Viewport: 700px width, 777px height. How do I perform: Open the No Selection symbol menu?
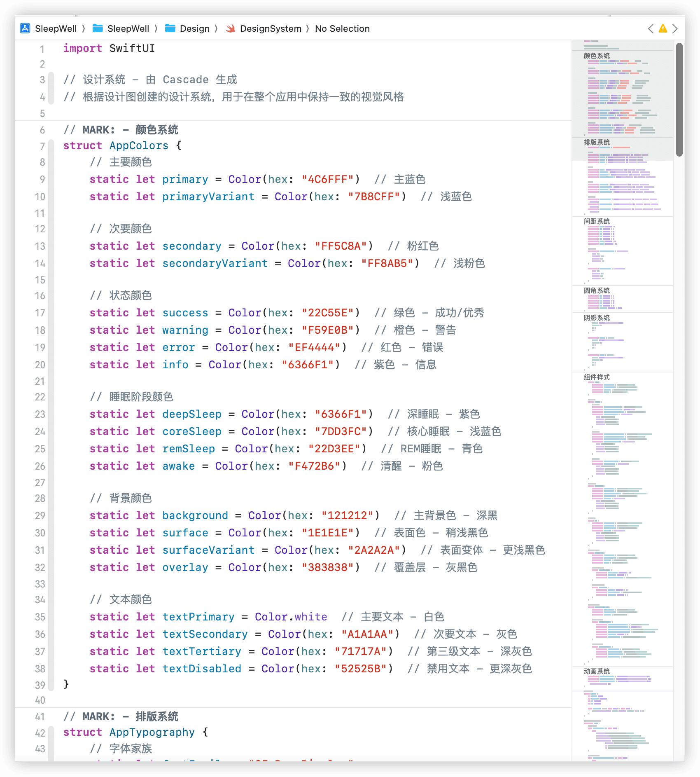click(342, 28)
